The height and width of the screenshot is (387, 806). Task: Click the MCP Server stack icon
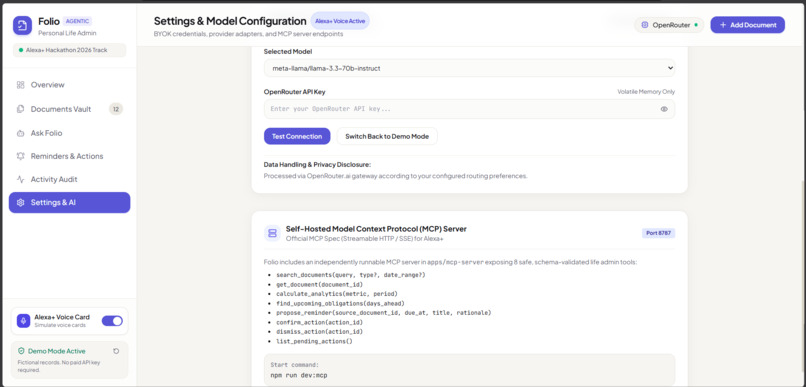point(272,233)
